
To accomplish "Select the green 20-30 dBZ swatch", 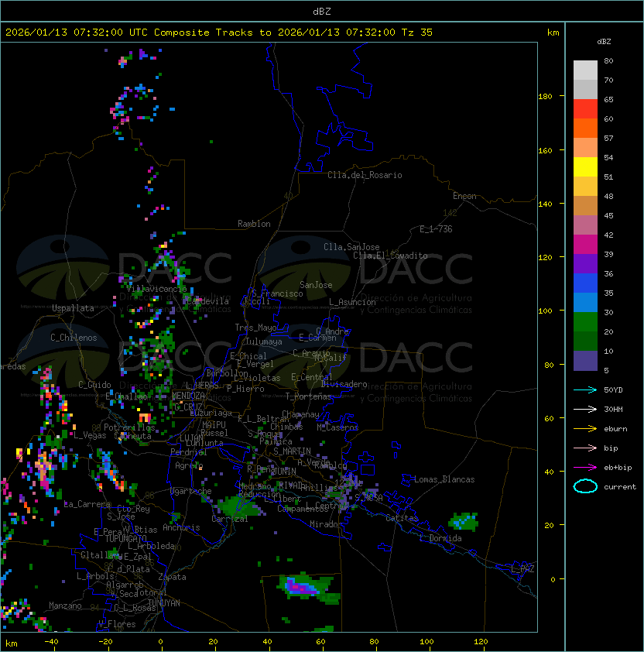I will [585, 322].
